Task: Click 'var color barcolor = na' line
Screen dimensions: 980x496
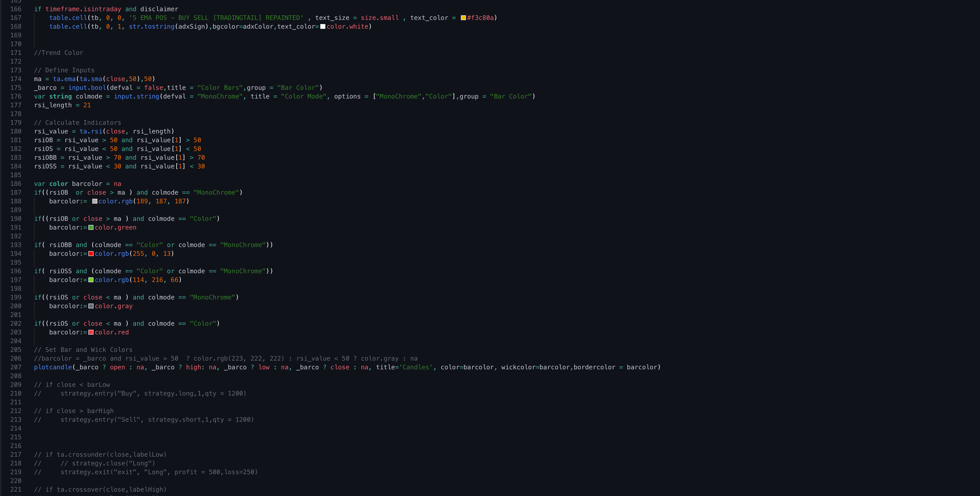Action: [x=78, y=184]
